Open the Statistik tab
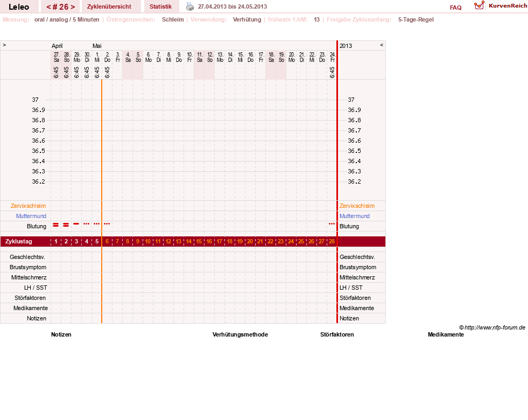The image size is (528, 420). pos(160,6)
